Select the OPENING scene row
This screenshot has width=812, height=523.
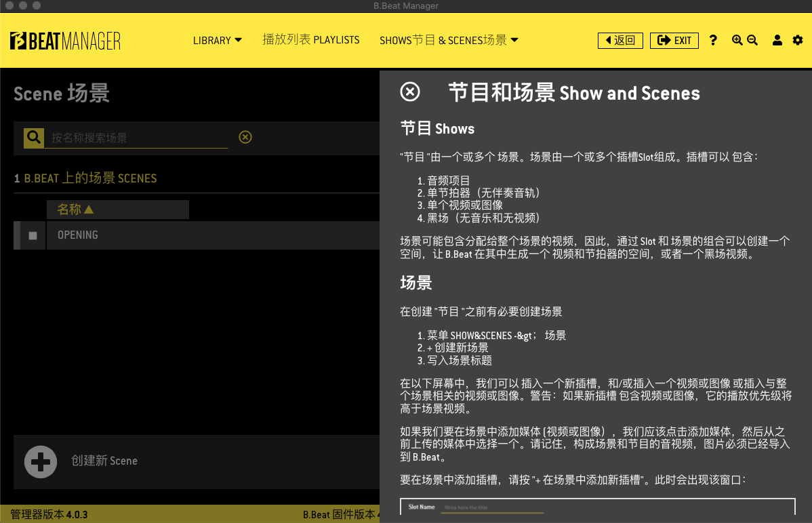197,235
